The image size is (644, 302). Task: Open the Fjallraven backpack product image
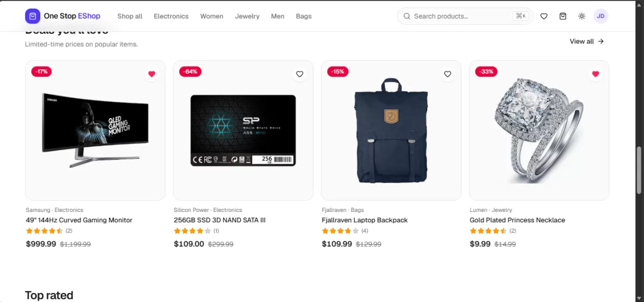[391, 130]
